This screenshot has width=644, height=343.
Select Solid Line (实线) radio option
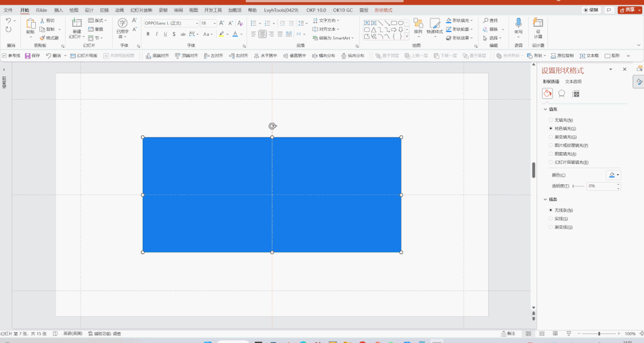(x=551, y=219)
